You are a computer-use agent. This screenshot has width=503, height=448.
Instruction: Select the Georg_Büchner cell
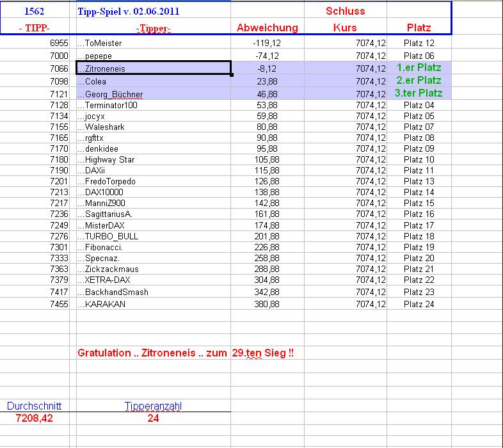point(154,94)
